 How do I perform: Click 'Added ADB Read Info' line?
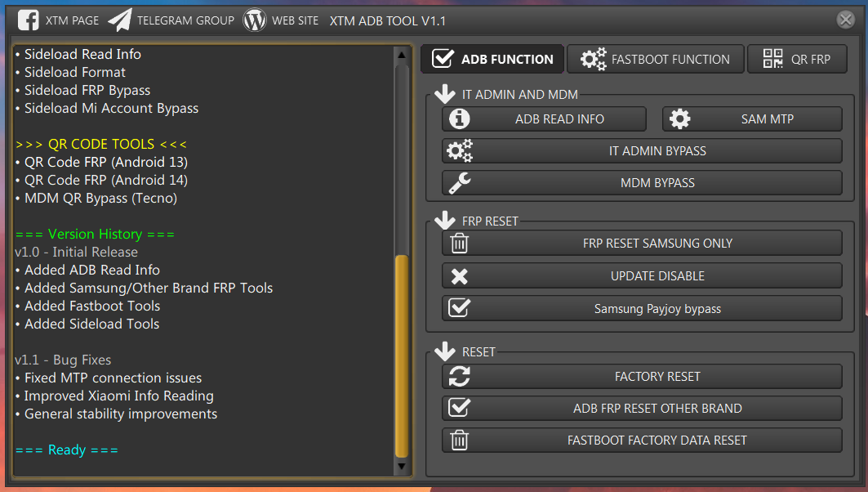click(92, 270)
